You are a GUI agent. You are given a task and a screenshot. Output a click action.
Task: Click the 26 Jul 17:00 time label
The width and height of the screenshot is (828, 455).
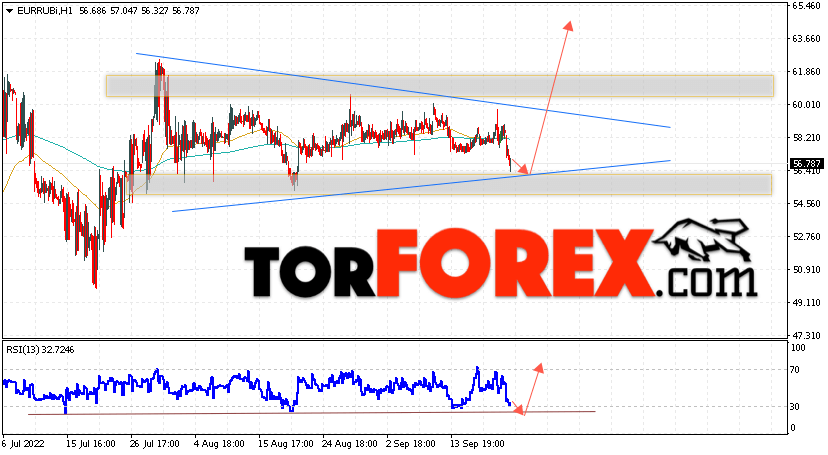pyautogui.click(x=154, y=444)
